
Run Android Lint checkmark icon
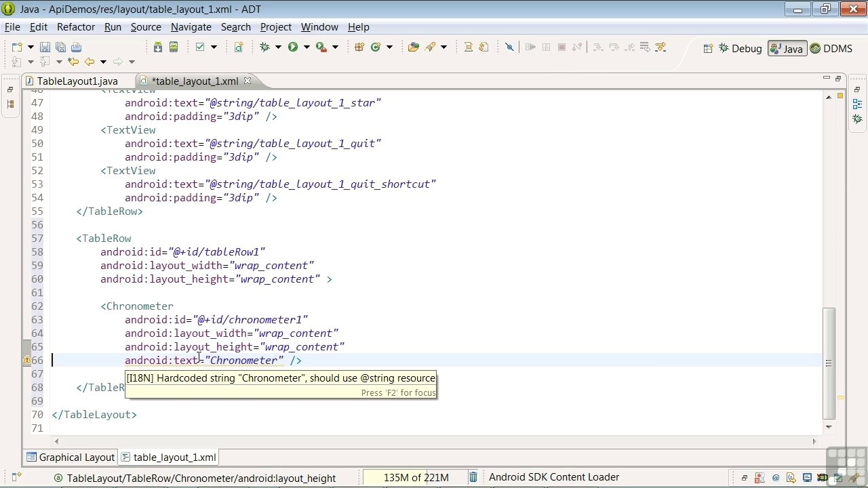200,47
